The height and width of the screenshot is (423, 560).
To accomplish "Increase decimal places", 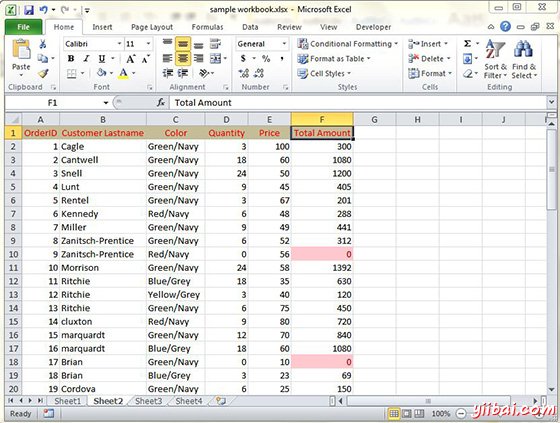I will [244, 73].
